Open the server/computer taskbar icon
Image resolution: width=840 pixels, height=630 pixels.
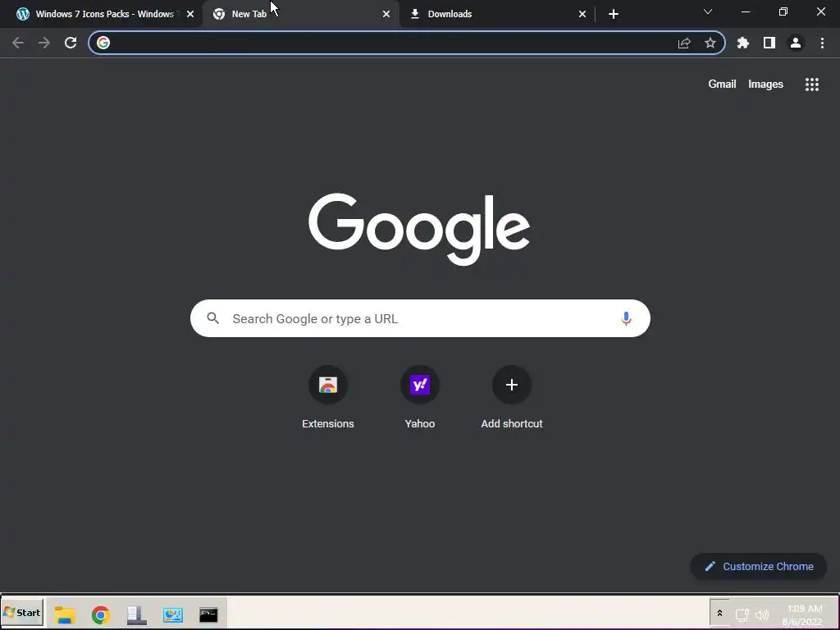click(137, 614)
